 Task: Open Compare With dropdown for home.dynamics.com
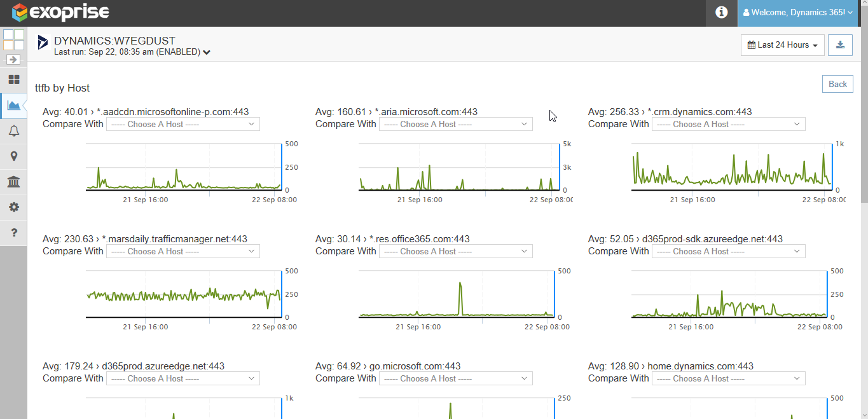pos(729,379)
